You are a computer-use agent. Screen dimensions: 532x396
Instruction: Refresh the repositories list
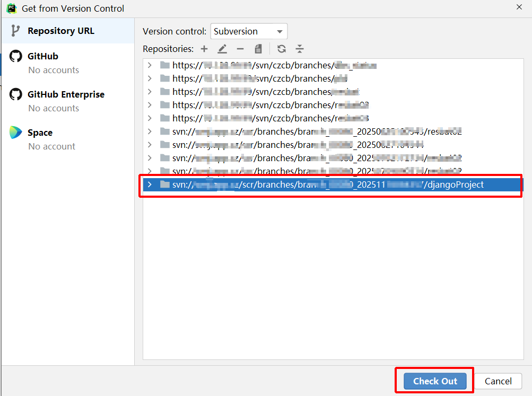282,49
